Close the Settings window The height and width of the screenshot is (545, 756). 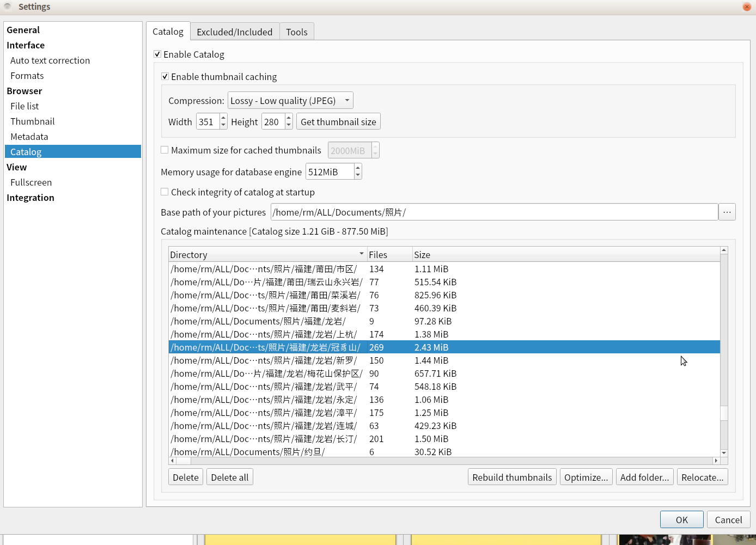tap(746, 7)
